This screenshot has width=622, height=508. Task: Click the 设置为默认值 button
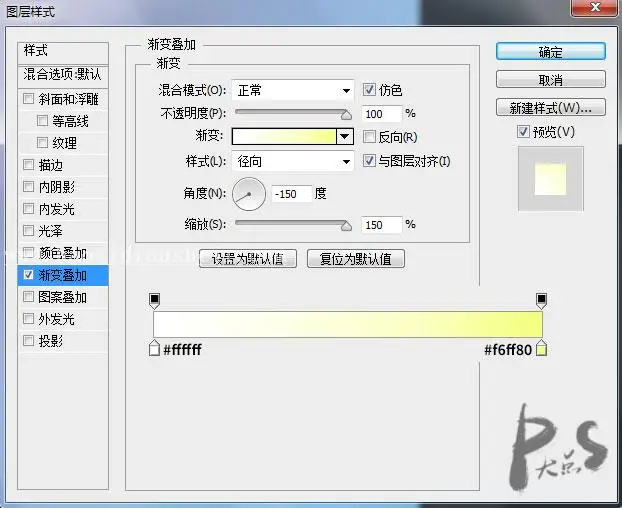tap(248, 259)
